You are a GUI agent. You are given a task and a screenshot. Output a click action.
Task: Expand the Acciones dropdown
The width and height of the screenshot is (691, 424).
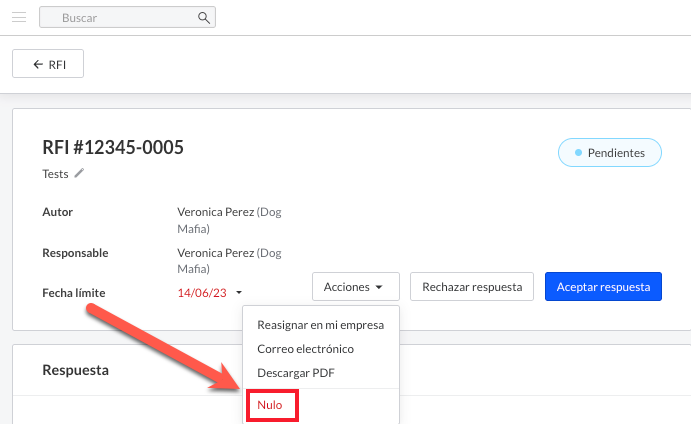point(355,287)
